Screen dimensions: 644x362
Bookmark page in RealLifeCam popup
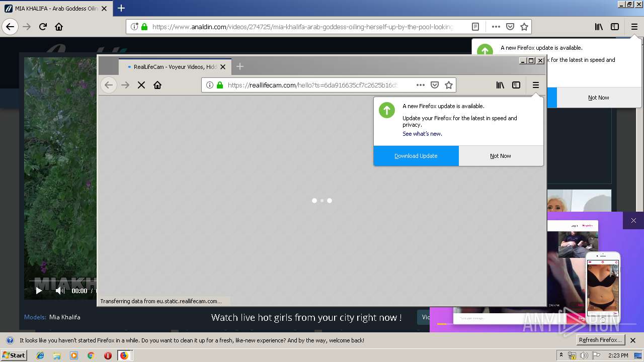449,85
